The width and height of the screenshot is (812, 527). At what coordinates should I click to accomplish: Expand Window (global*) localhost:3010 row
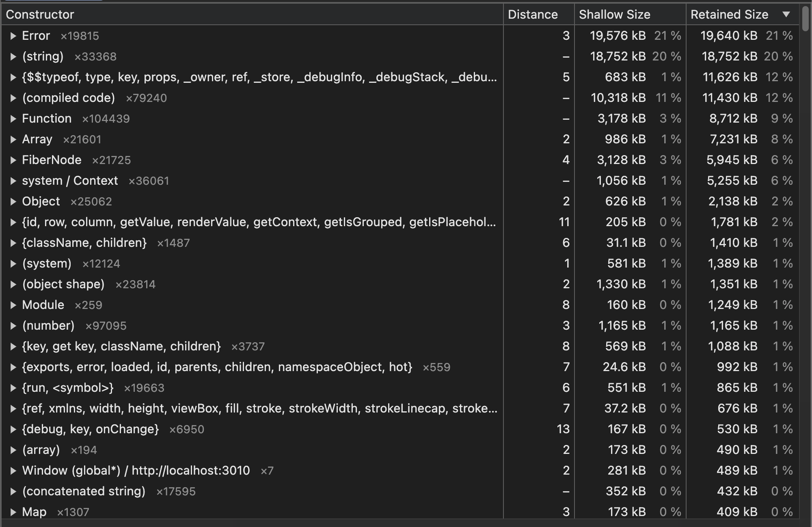tap(13, 471)
